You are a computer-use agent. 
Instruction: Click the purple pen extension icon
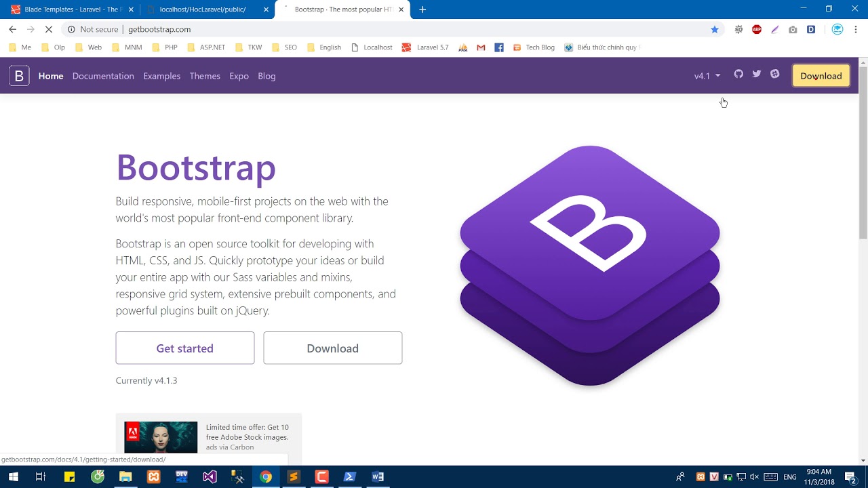click(x=774, y=29)
